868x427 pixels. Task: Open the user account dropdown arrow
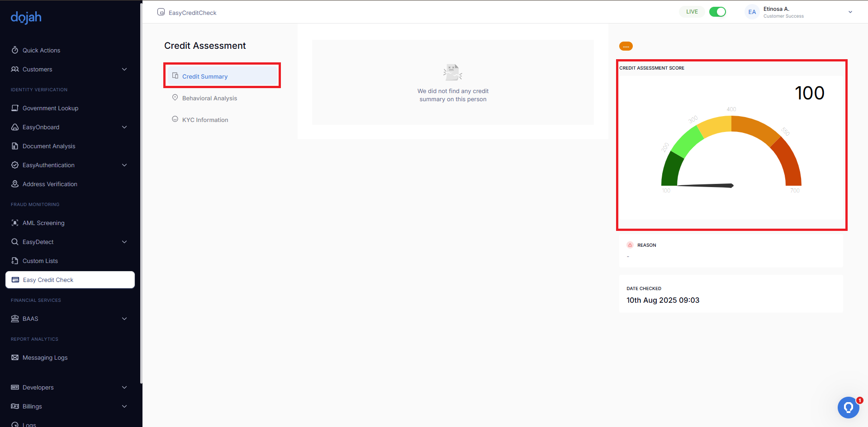point(850,12)
